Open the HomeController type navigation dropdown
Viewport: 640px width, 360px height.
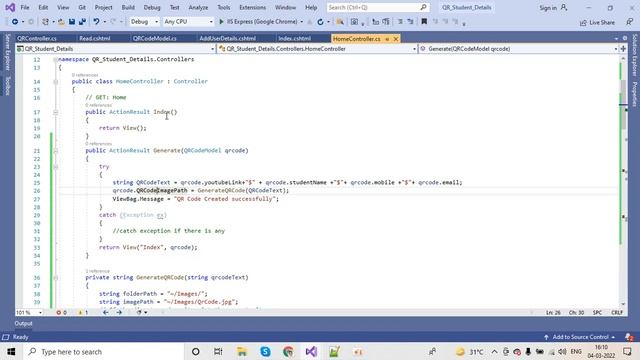point(317,49)
